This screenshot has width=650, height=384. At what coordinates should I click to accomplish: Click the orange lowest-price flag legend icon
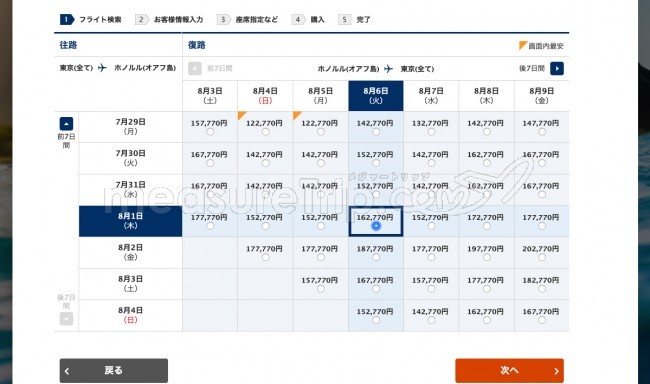point(523,45)
